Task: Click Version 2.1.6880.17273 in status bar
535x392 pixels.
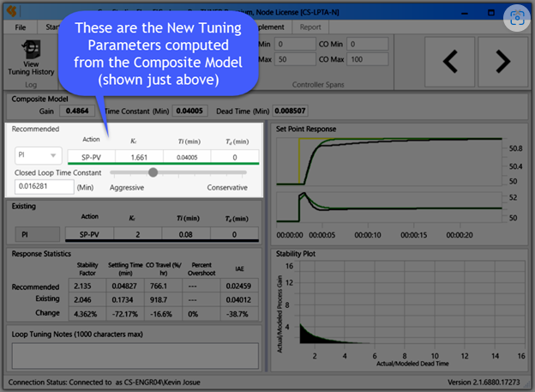Action: tap(484, 383)
